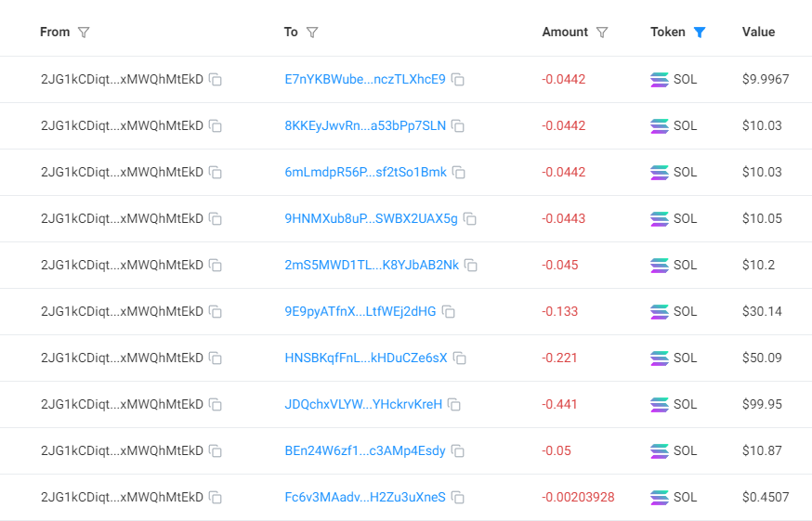Copy From address in 6mLmdpR56P row
The image size is (812, 521).
[x=216, y=173]
